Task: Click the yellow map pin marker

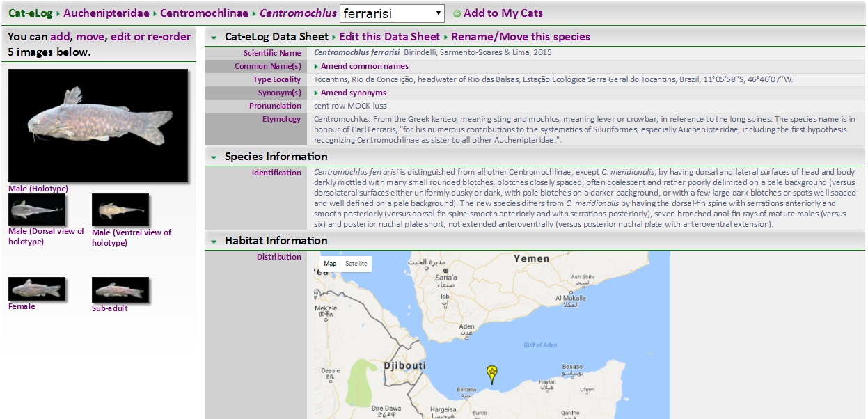Action: tap(492, 374)
